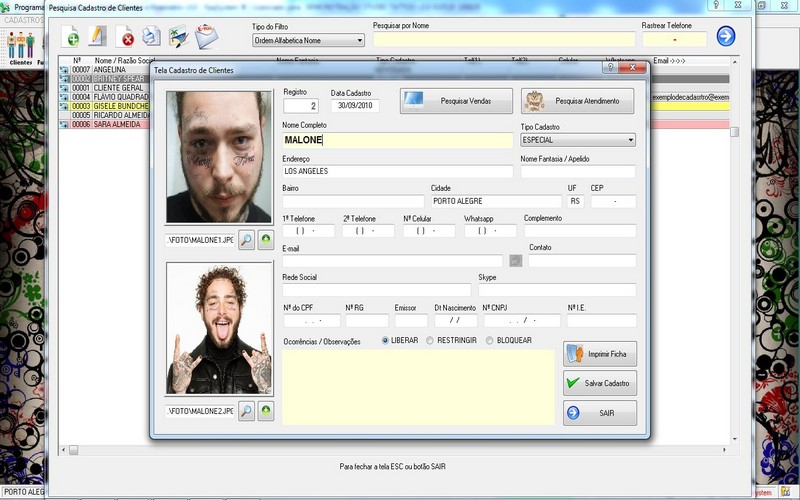Image resolution: width=800 pixels, height=500 pixels.
Task: Click the Nº do CPF field
Action: (312, 320)
